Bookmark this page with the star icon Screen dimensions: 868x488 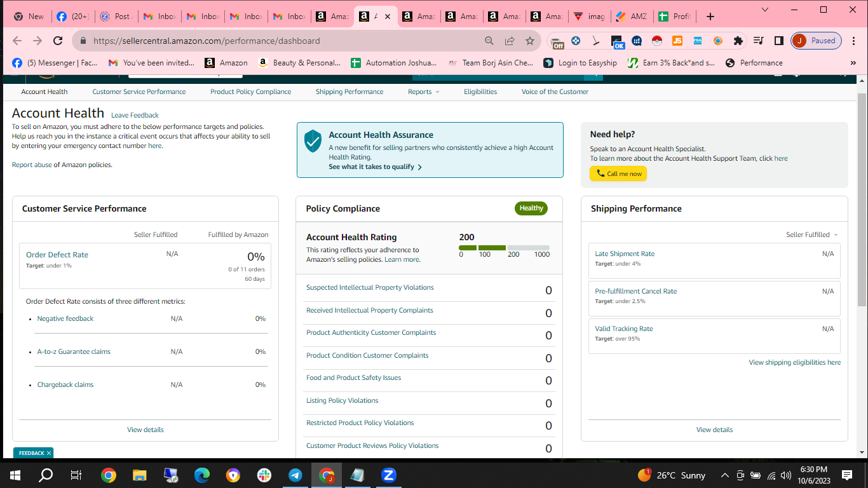pos(530,41)
